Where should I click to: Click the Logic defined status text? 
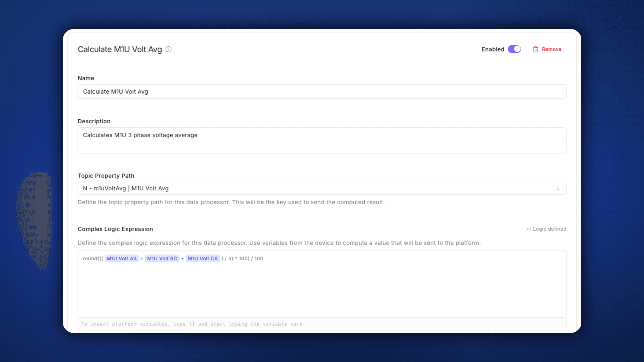click(x=549, y=229)
